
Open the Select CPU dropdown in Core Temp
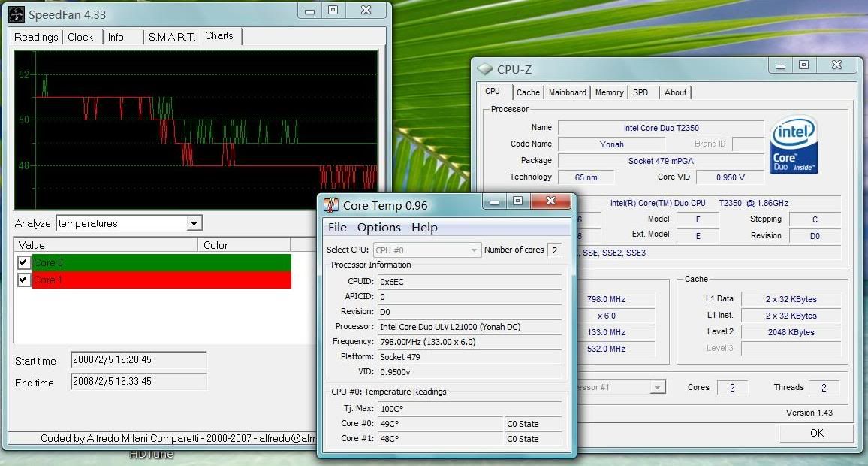(x=474, y=250)
